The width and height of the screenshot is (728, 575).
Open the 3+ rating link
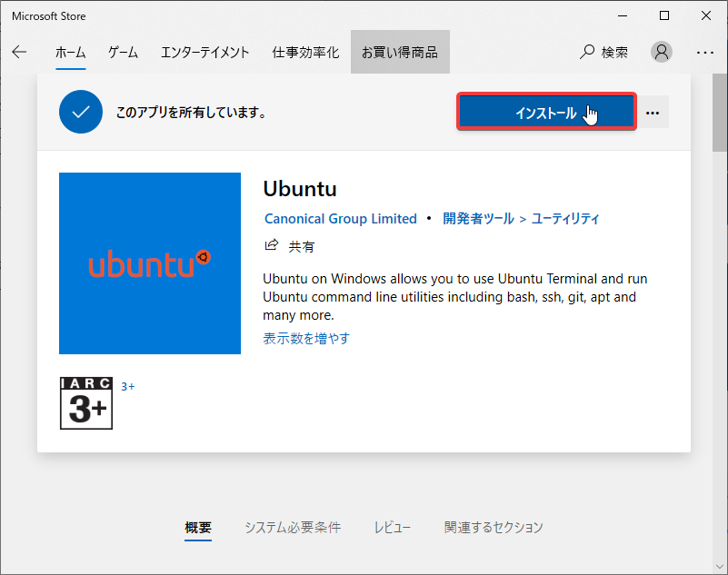pyautogui.click(x=127, y=387)
